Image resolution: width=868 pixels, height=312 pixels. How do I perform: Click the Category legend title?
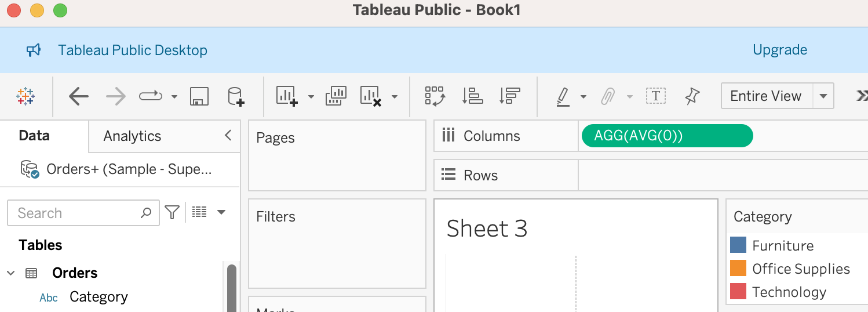(x=763, y=217)
